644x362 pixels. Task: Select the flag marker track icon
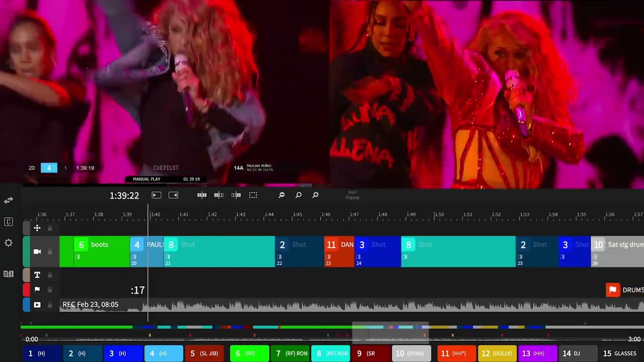coord(37,290)
